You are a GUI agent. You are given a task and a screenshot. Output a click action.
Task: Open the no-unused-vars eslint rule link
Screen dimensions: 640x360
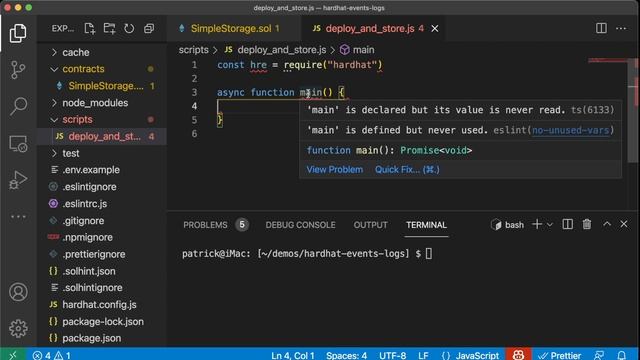(x=570, y=130)
